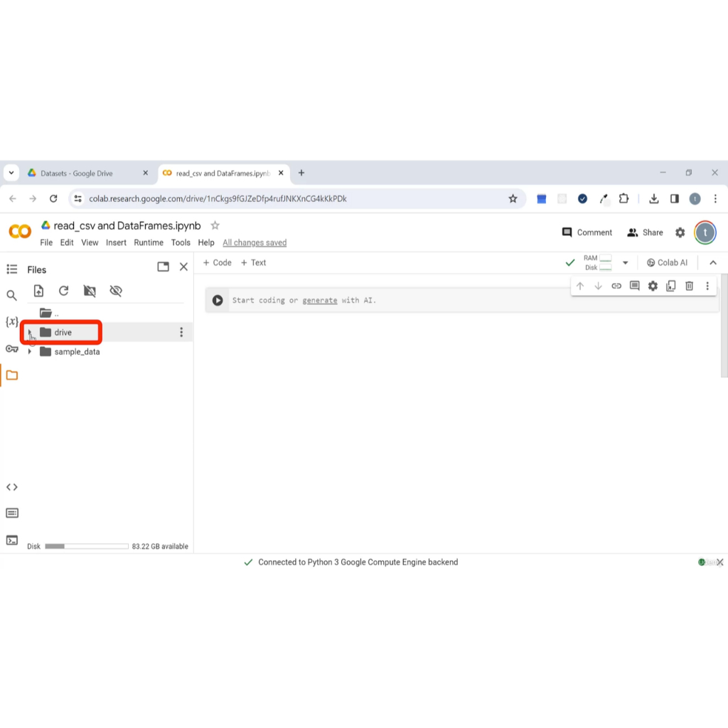728x728 pixels.
Task: Click the Unmount Google Drive icon
Action: tap(90, 291)
